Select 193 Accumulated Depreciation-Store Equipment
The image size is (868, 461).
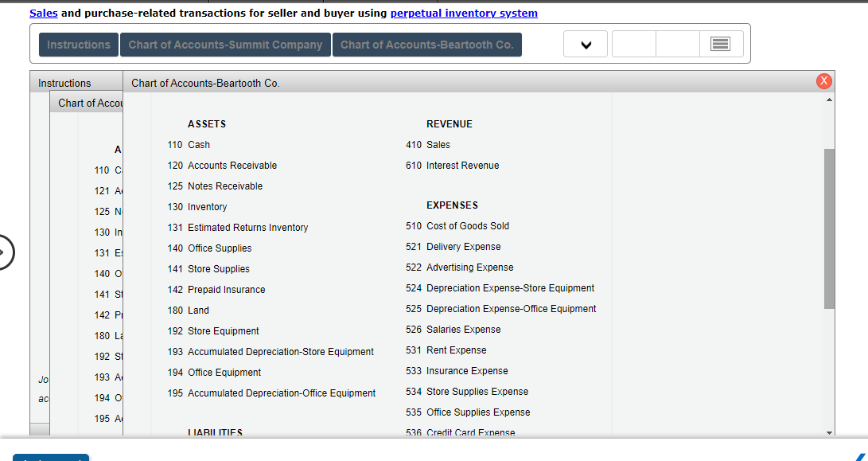point(271,351)
